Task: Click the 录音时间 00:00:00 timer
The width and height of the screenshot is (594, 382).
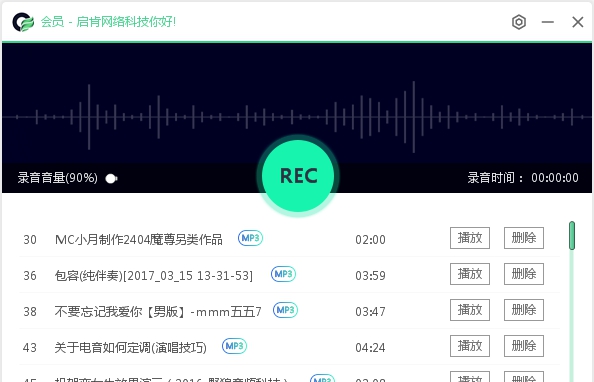Action: click(x=523, y=178)
